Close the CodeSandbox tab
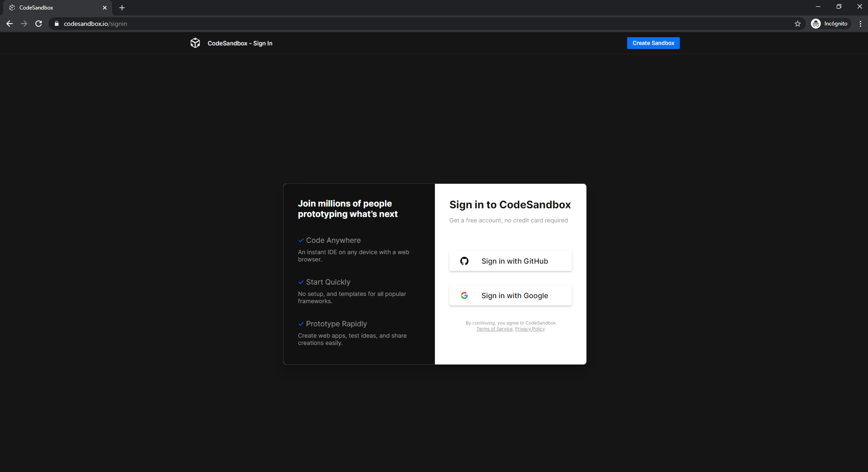Viewport: 868px width, 472px height. tap(105, 8)
